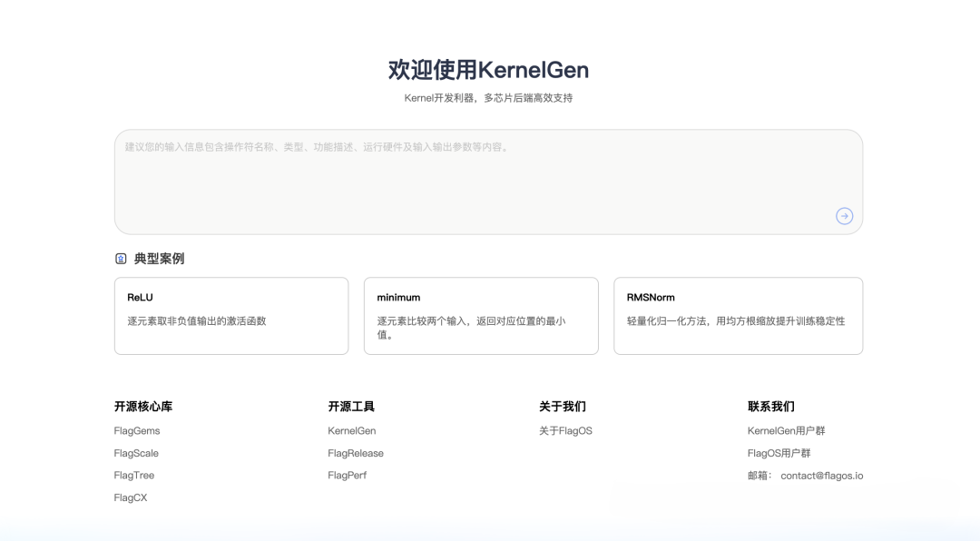Click the KernelGen用户群 link
Viewport: 980px width, 541px height.
pyautogui.click(x=787, y=431)
